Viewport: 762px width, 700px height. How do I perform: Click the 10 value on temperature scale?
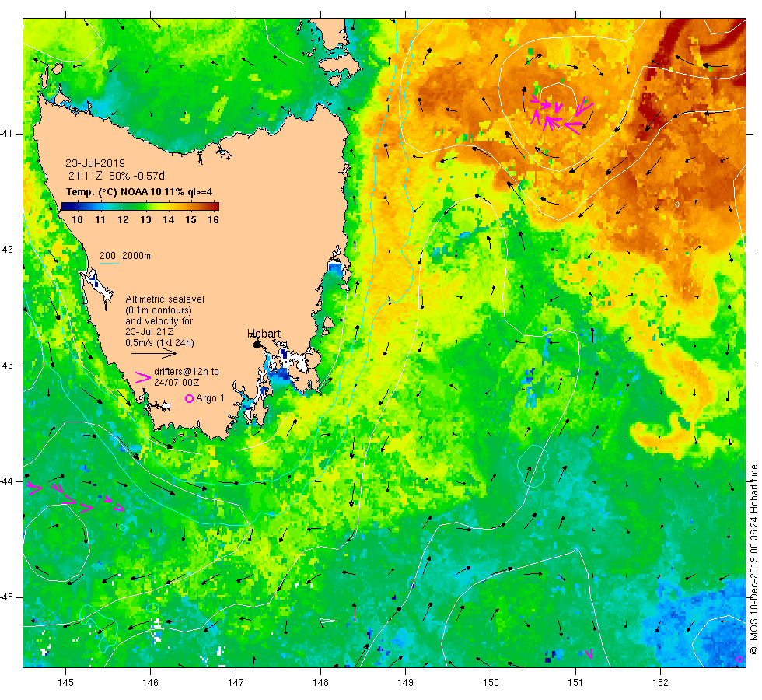[x=77, y=219]
